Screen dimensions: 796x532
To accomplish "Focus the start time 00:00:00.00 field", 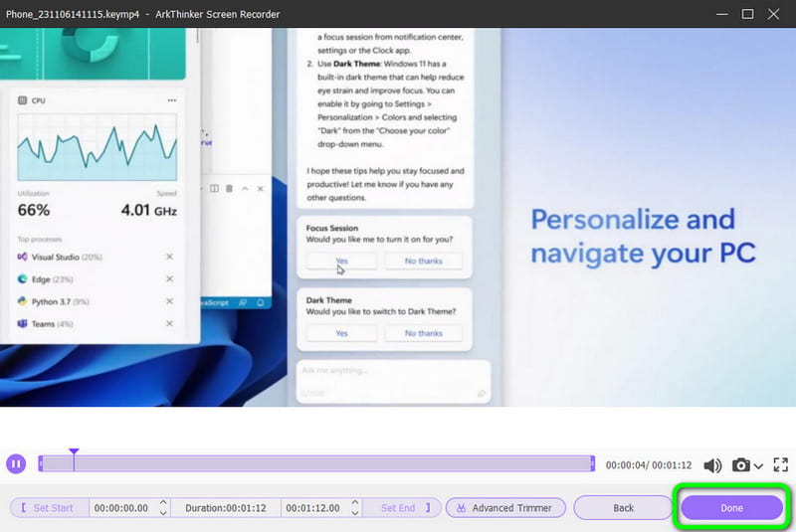I will [x=121, y=508].
